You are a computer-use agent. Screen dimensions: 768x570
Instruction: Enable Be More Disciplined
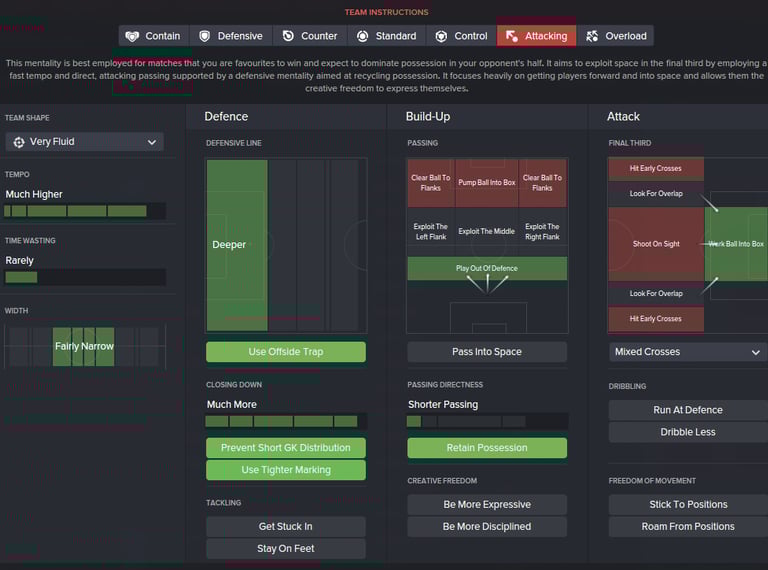click(x=487, y=527)
